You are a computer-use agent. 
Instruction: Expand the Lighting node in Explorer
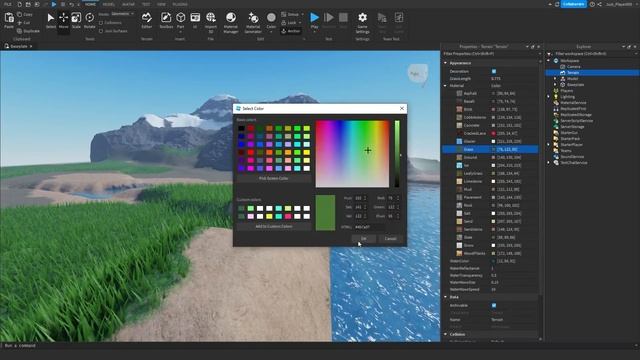click(549, 97)
